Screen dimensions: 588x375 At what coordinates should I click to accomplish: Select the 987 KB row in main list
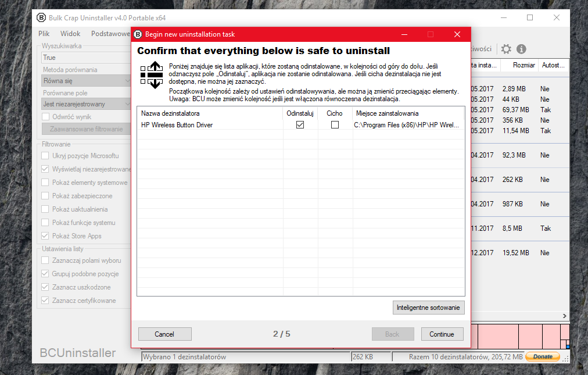pos(520,204)
